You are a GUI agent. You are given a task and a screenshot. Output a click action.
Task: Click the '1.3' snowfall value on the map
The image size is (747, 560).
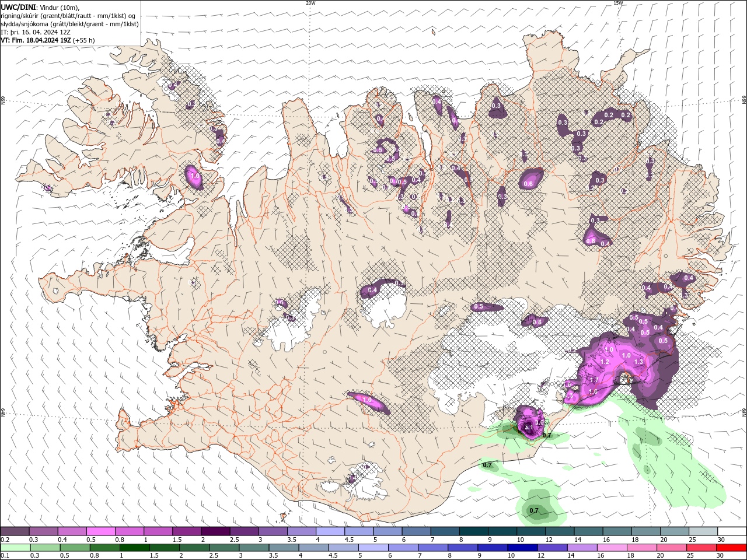(638, 362)
